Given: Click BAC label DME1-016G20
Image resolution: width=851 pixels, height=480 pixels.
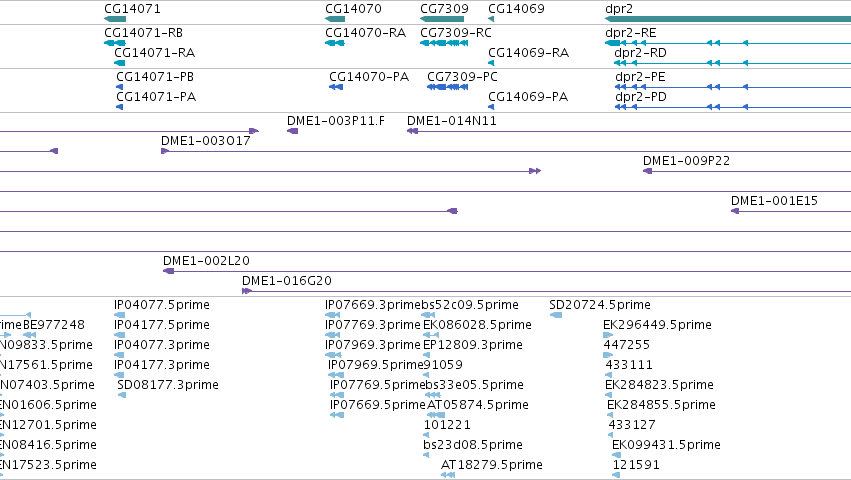Looking at the screenshot, I should [x=287, y=281].
